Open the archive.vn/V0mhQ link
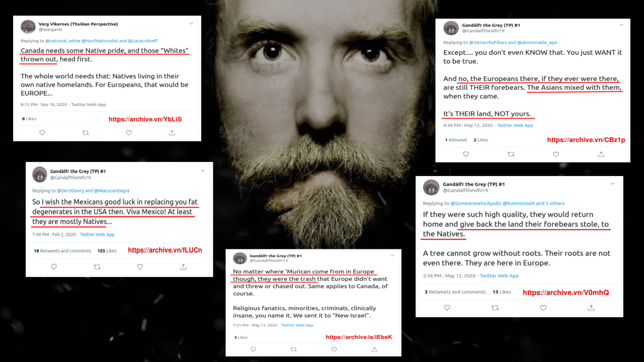The image size is (644, 362). tap(566, 292)
